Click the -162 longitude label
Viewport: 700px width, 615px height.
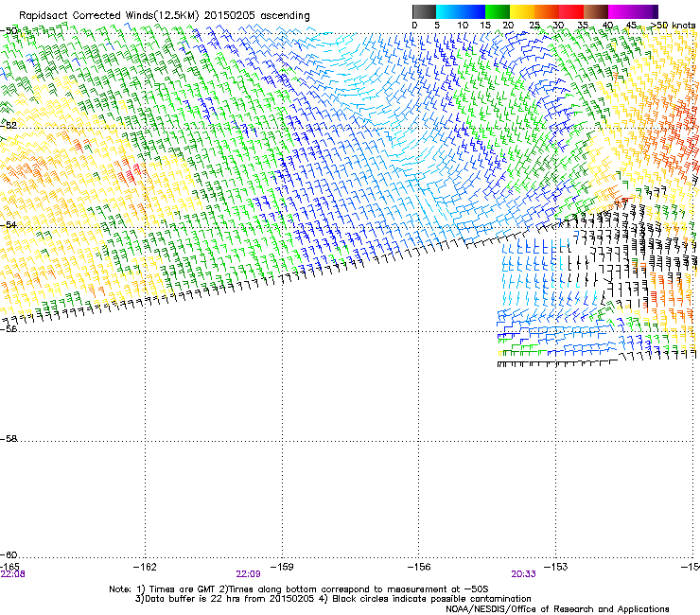pos(145,567)
